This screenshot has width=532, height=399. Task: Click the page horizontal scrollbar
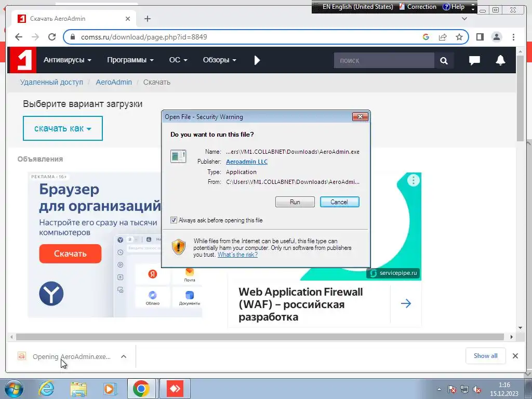(x=260, y=337)
